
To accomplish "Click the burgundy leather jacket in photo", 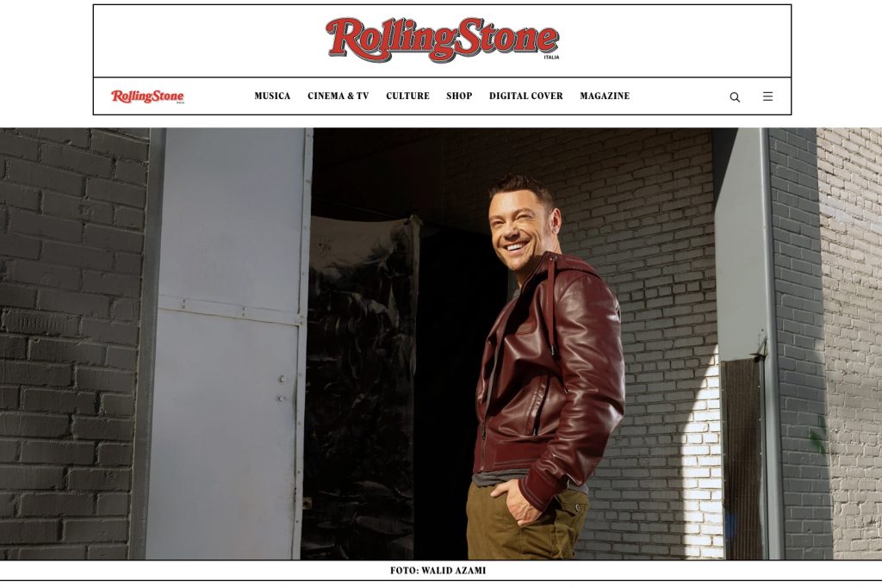I will tap(549, 371).
